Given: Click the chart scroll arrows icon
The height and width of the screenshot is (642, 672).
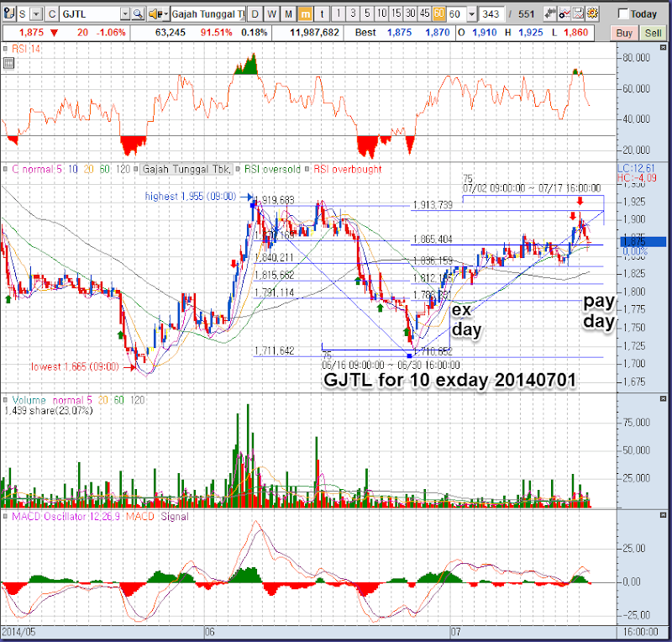Looking at the screenshot, I should tap(550, 13).
